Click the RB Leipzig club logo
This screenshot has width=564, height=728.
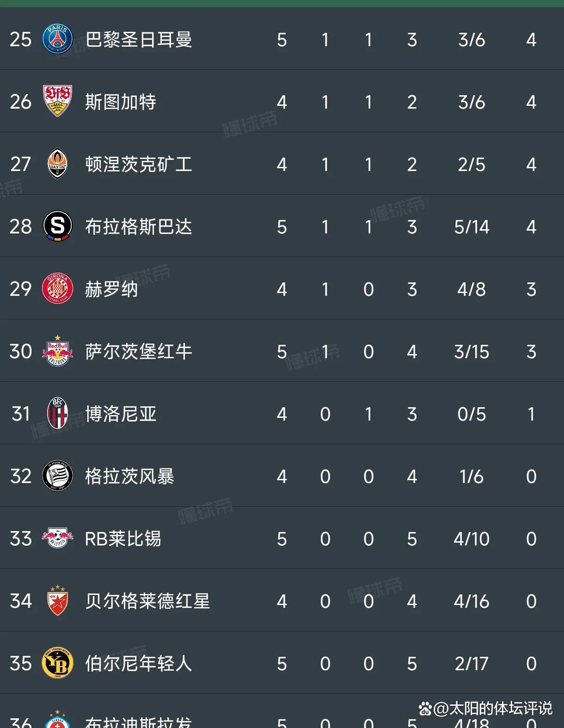click(x=58, y=539)
